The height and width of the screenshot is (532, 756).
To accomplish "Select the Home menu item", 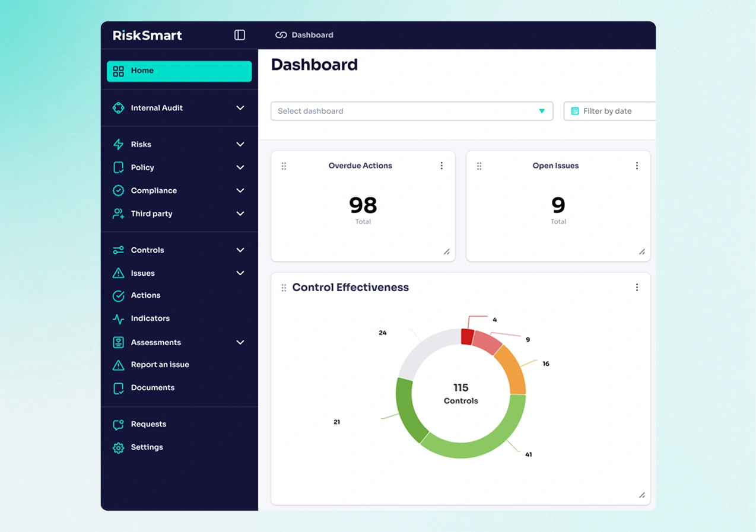I will 142,71.
